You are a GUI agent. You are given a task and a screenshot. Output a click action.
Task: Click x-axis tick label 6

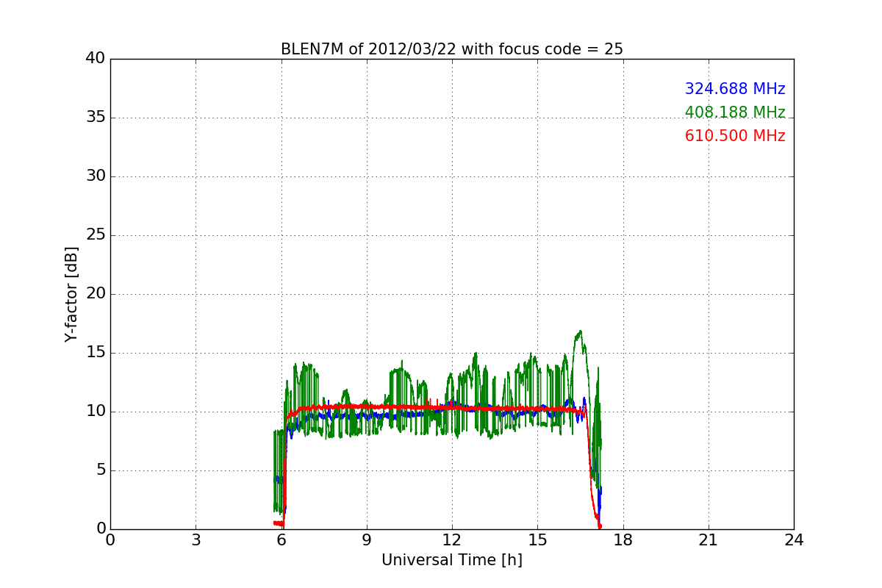(281, 540)
